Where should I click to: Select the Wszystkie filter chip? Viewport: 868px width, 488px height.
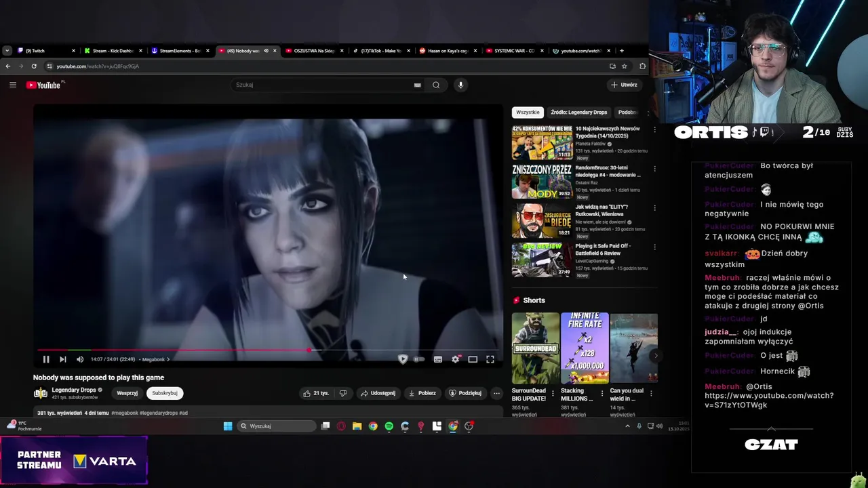click(x=528, y=113)
